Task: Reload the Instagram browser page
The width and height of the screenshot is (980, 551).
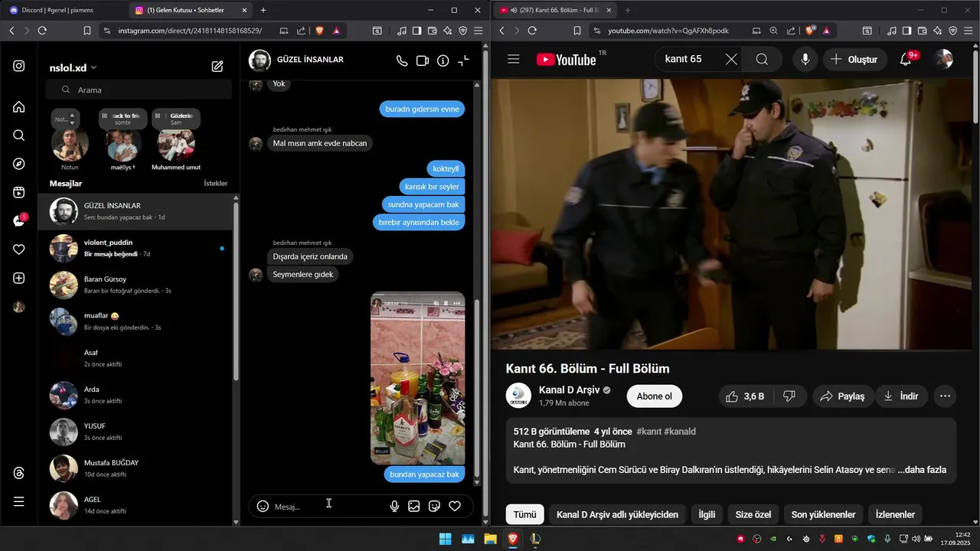Action: point(42,31)
